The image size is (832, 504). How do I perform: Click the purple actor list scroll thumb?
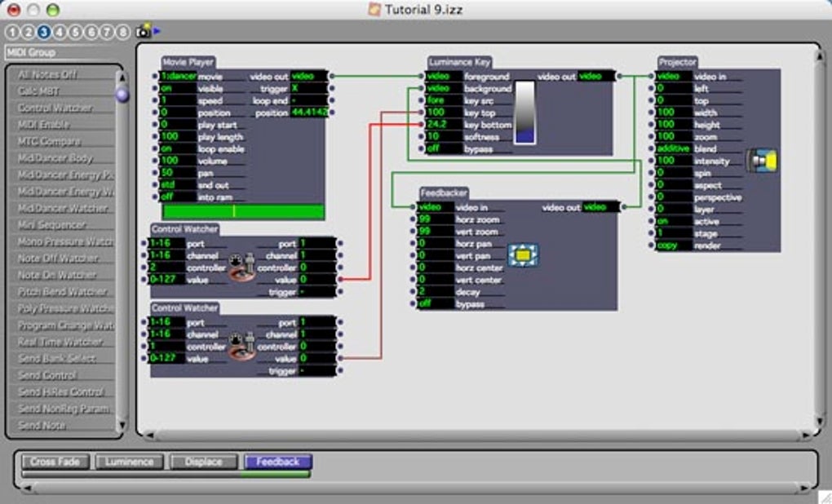tap(122, 95)
